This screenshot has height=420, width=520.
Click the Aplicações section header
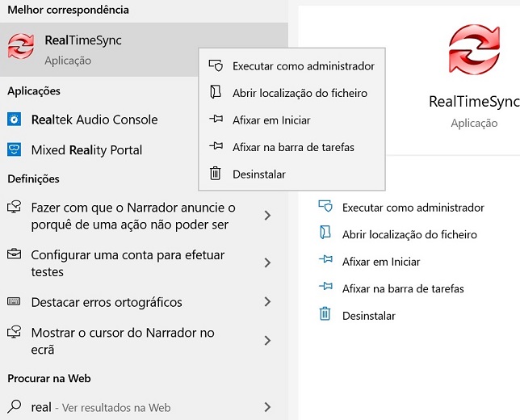(x=34, y=91)
